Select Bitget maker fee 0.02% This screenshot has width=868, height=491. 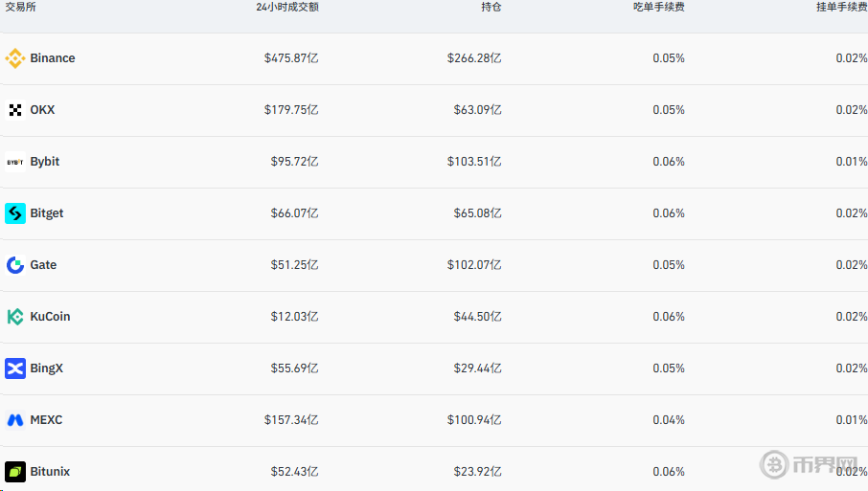point(852,212)
